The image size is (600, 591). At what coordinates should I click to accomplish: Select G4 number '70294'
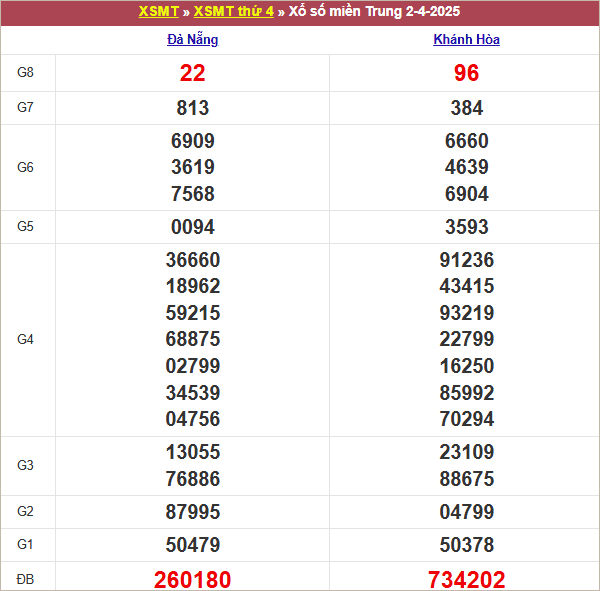click(466, 419)
